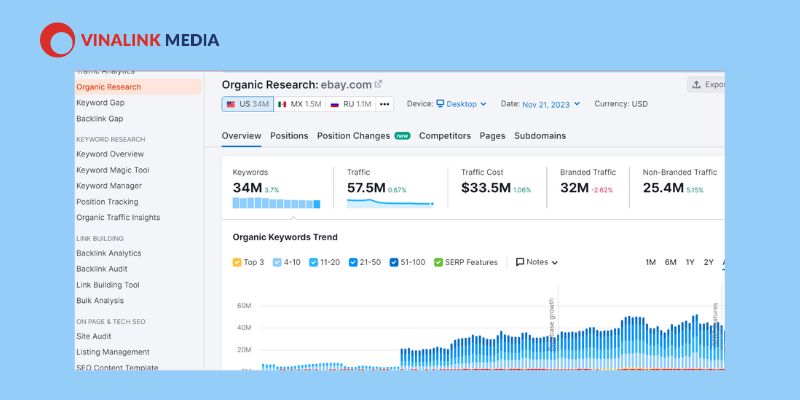Toggle the SERP Features checkbox
800x400 pixels.
(438, 262)
